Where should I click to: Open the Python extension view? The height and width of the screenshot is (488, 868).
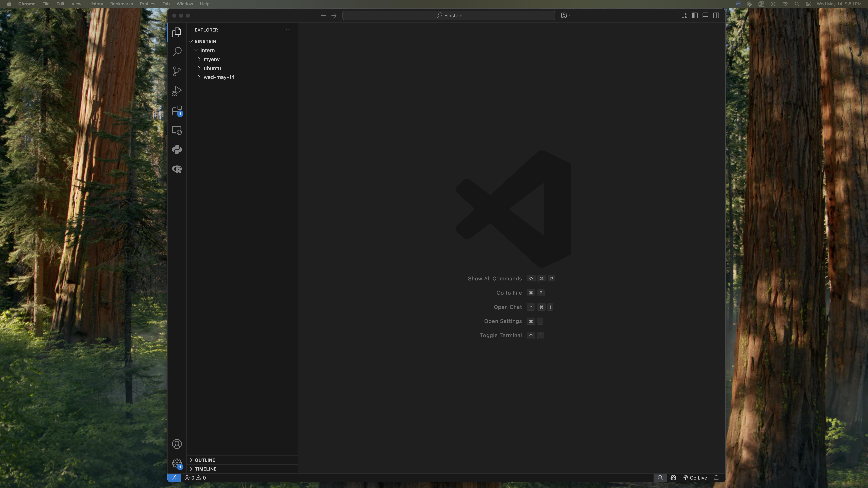[176, 149]
